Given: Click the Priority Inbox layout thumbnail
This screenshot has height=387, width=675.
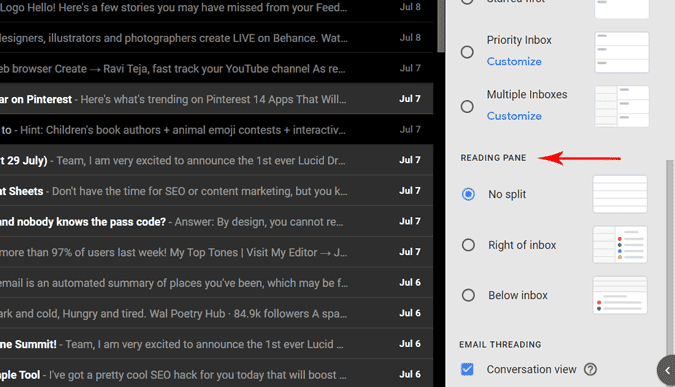Looking at the screenshot, I should pyautogui.click(x=622, y=52).
